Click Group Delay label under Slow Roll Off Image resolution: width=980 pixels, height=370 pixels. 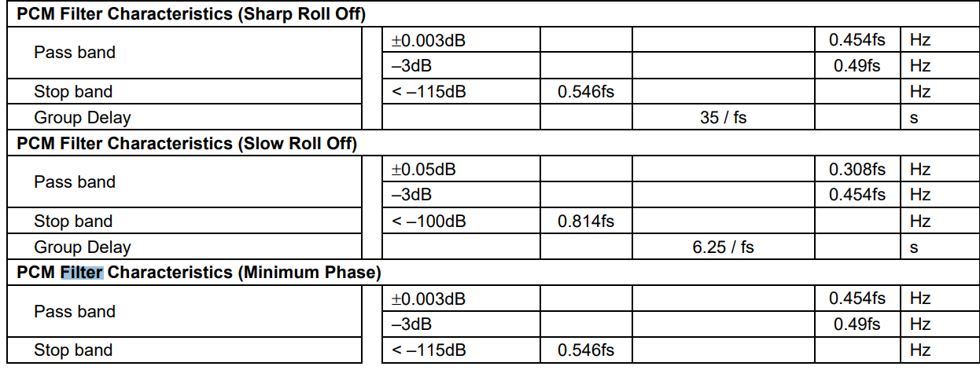(x=83, y=247)
